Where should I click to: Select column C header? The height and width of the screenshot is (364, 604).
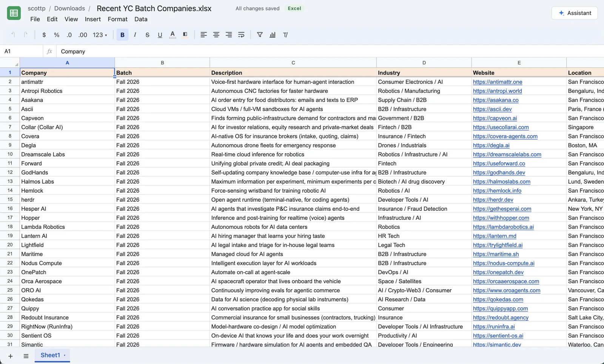tap(293, 63)
